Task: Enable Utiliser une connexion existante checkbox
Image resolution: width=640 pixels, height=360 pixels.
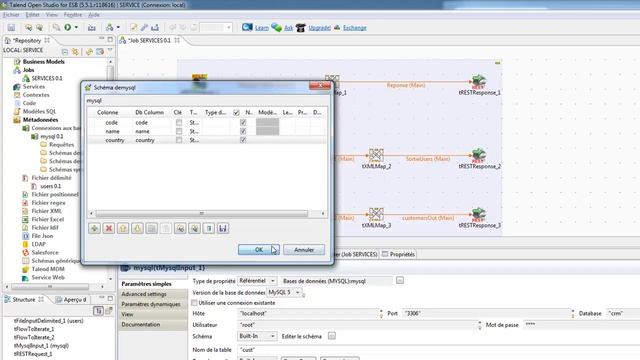Action: (194, 303)
